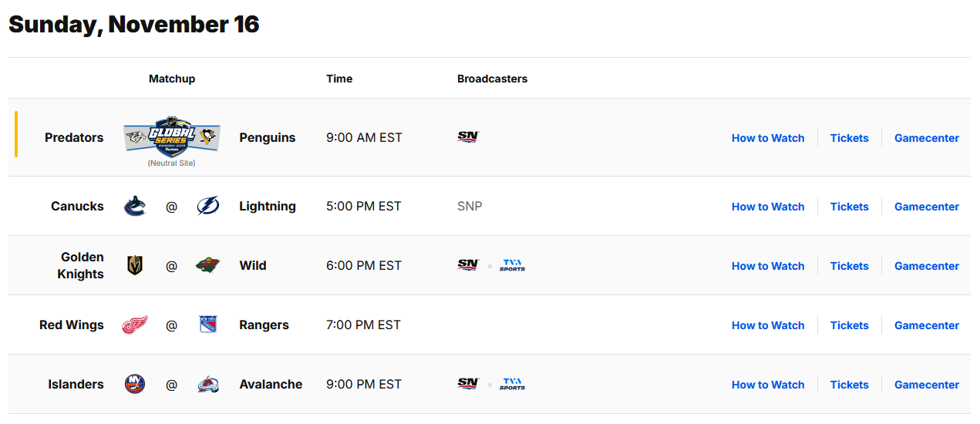The width and height of the screenshot is (980, 424).
Task: Open Tickets for Canucks at Lightning
Action: tap(849, 207)
